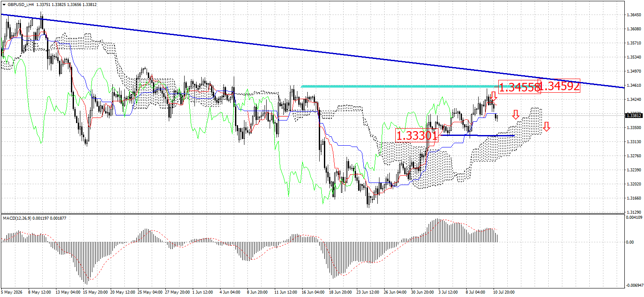
Task: Click the 0.004109 MACD scale value
Action: tap(634, 218)
